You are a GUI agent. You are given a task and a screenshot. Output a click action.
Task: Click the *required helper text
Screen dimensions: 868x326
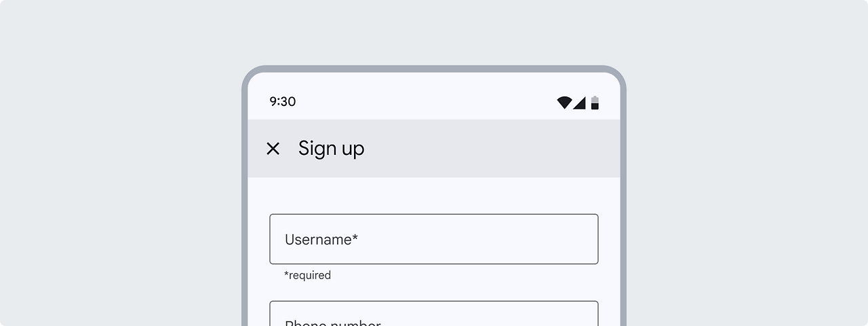(307, 275)
